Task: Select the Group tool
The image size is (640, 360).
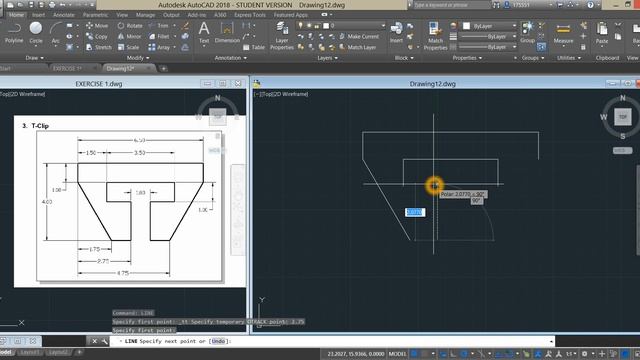Action: (x=527, y=33)
